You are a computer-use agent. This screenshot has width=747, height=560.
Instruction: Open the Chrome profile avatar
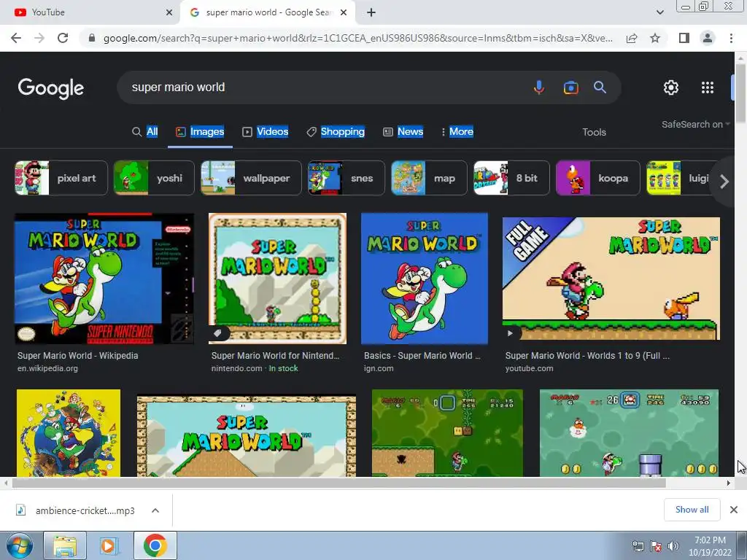pos(708,38)
